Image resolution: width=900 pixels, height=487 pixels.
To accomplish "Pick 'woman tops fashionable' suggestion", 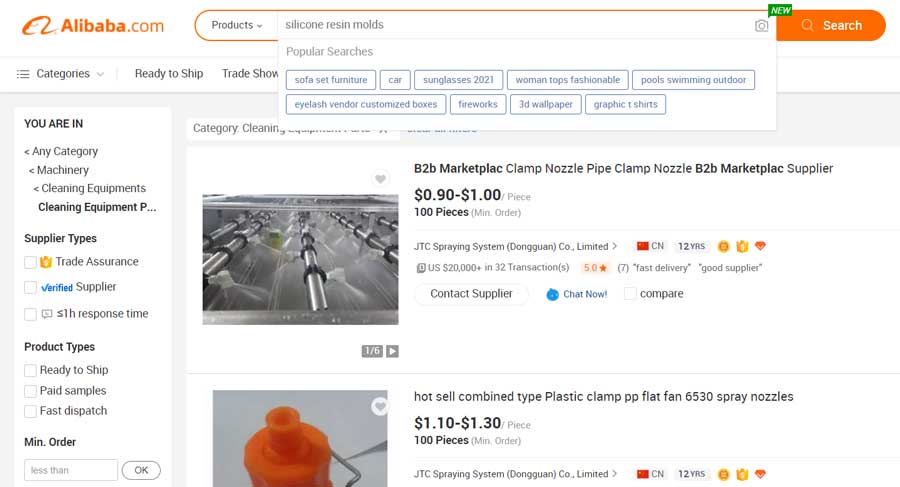I will tap(568, 80).
